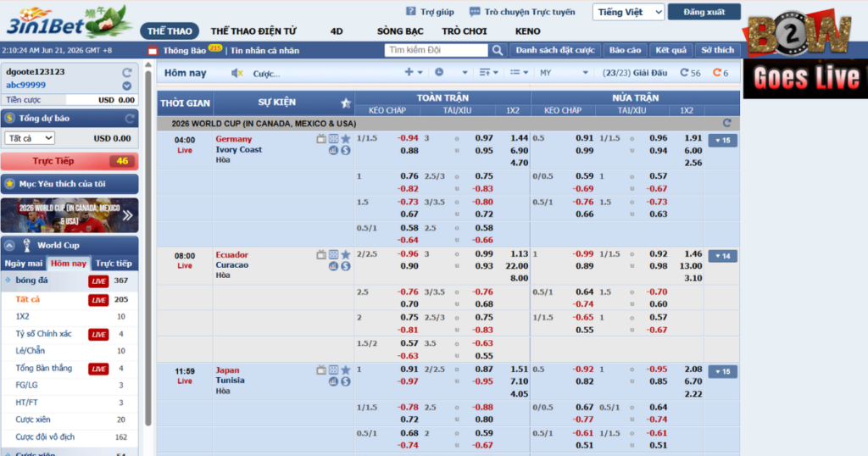Viewport: 868px width, 456px height.
Task: Add Germany match to favorites star
Action: tap(346, 139)
